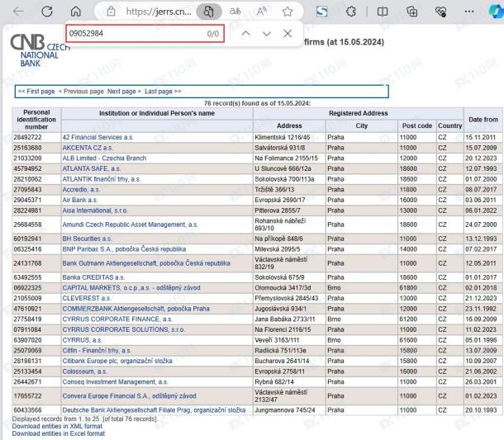The image size is (504, 440).
Task: Open Convera Europe Financial S.A. entry
Action: [x=129, y=395]
